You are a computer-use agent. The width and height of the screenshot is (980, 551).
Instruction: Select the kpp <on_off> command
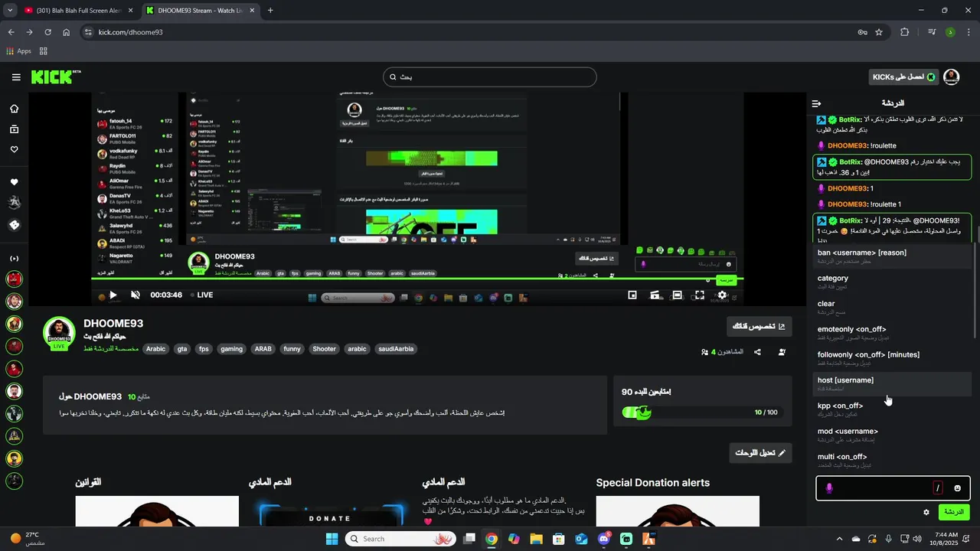click(x=891, y=409)
